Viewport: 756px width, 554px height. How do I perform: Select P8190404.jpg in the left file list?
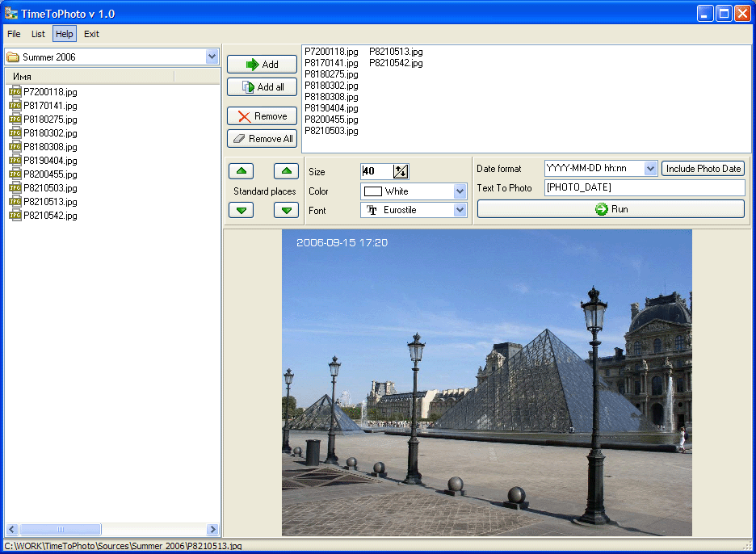coord(50,161)
